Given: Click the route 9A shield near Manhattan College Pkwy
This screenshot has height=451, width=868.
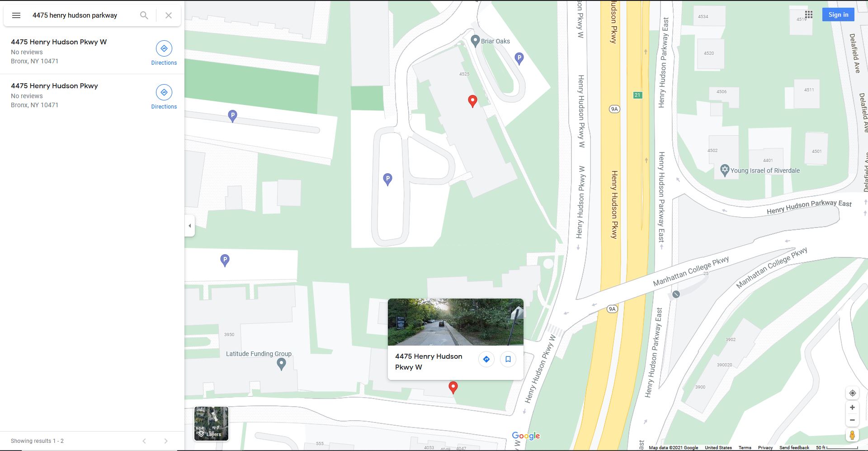Looking at the screenshot, I should tap(612, 309).
